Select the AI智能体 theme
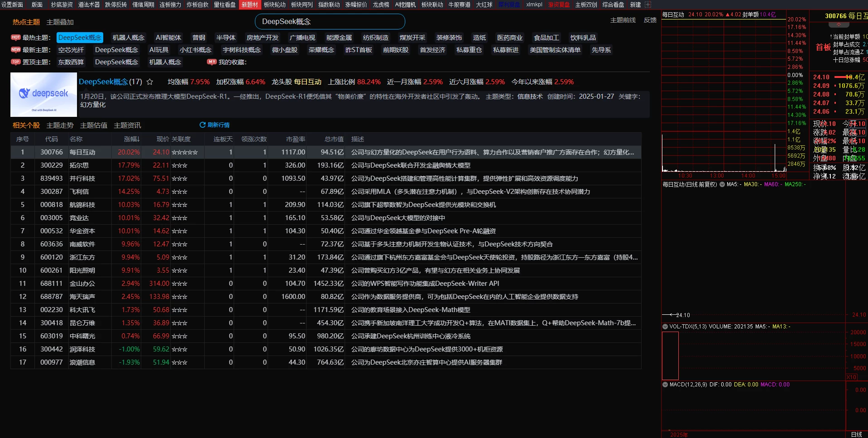 pyautogui.click(x=168, y=38)
